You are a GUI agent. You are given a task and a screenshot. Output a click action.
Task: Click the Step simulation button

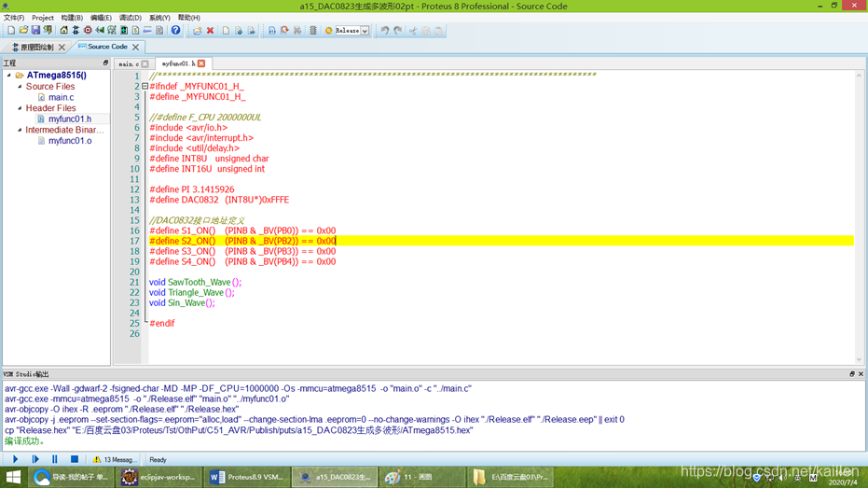pos(35,459)
